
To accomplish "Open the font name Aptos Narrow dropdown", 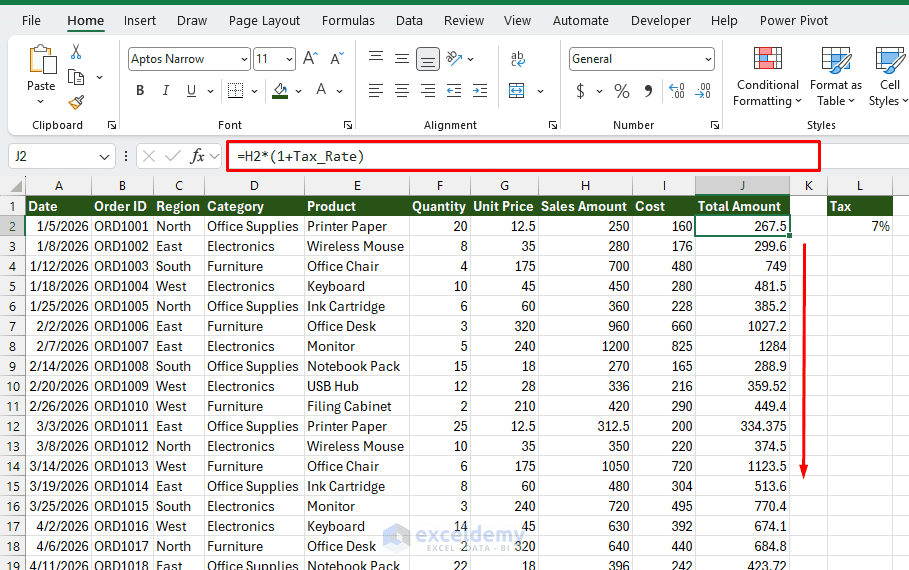I will coord(244,59).
